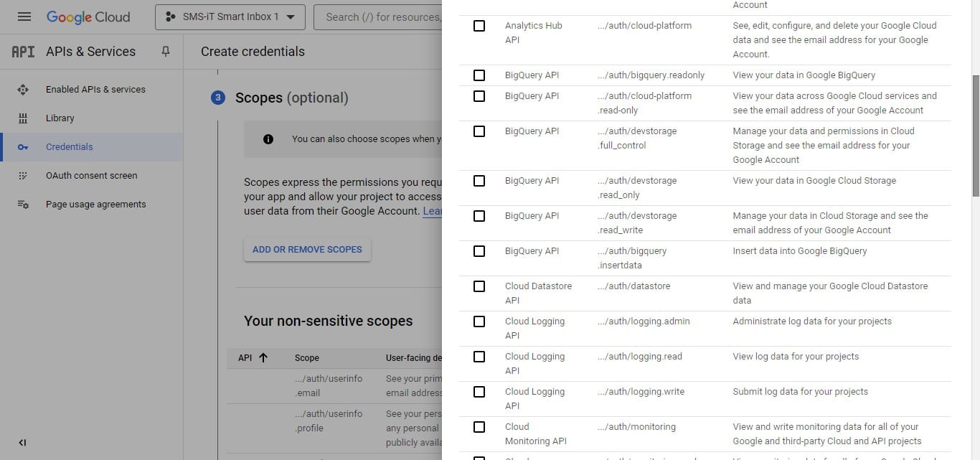The width and height of the screenshot is (980, 460).
Task: Click the Library grid icon
Action: pos(23,118)
